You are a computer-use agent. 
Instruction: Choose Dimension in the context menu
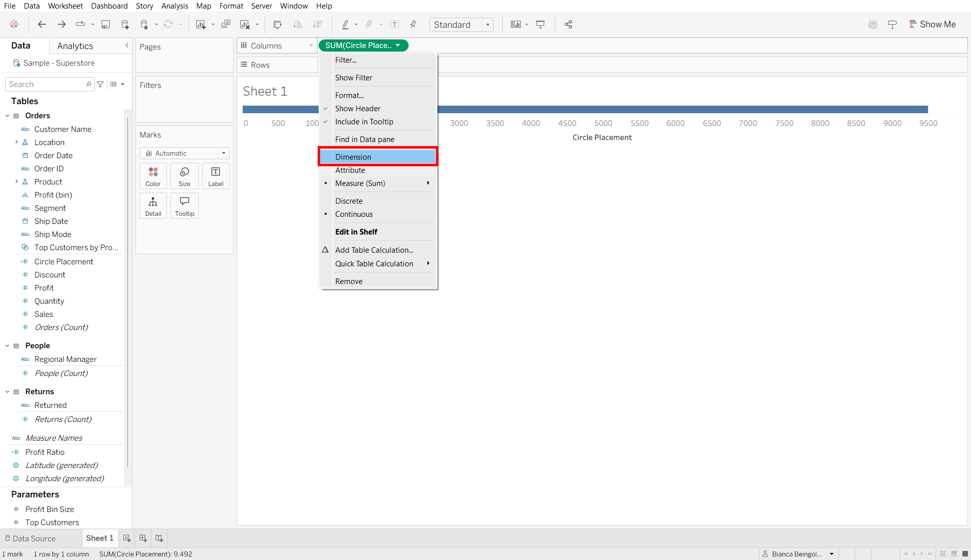(x=378, y=157)
